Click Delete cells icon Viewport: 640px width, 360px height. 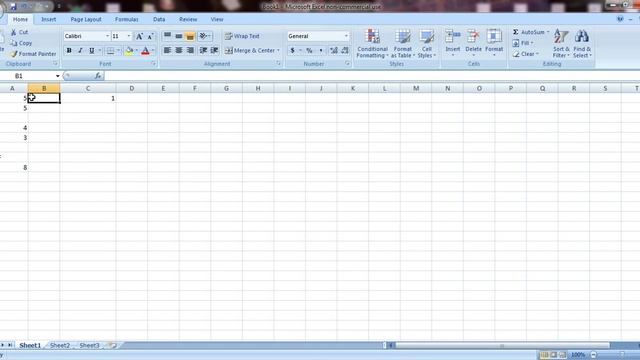pos(473,36)
